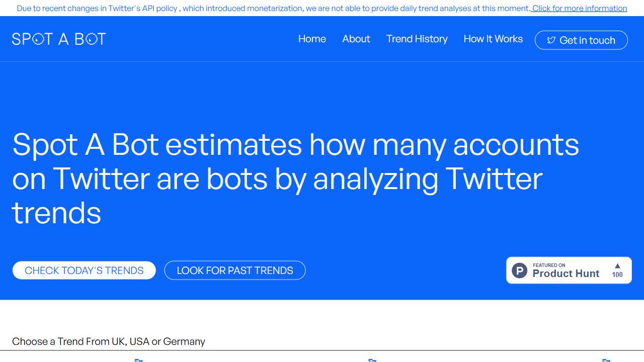Click the Product Hunt "P" icon
The image size is (644, 362).
[519, 270]
